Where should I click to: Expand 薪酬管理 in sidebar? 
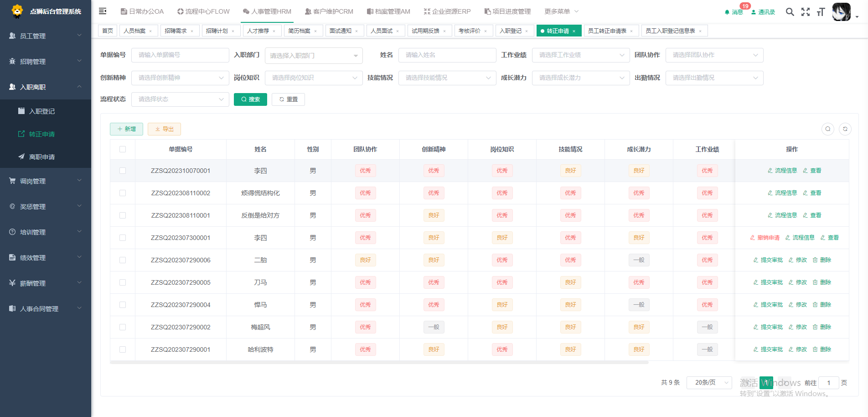tap(46, 283)
